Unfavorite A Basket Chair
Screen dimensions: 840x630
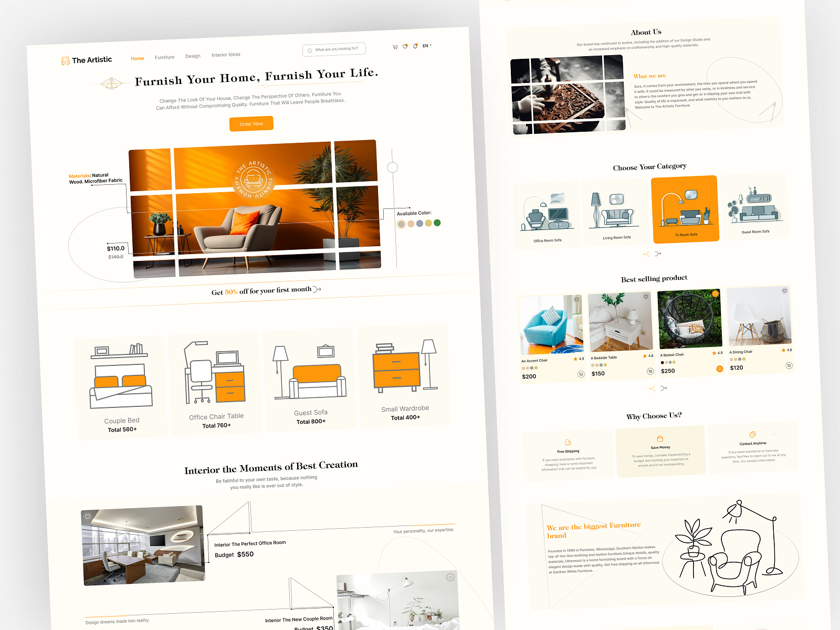(715, 293)
